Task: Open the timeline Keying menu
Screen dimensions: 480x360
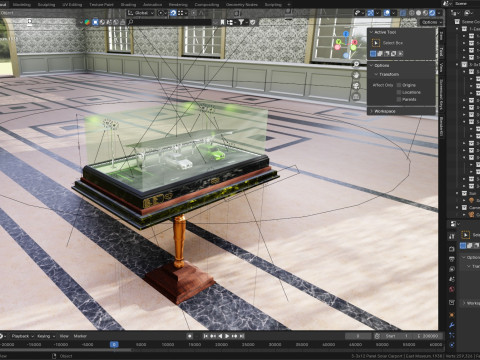Action: [46, 336]
